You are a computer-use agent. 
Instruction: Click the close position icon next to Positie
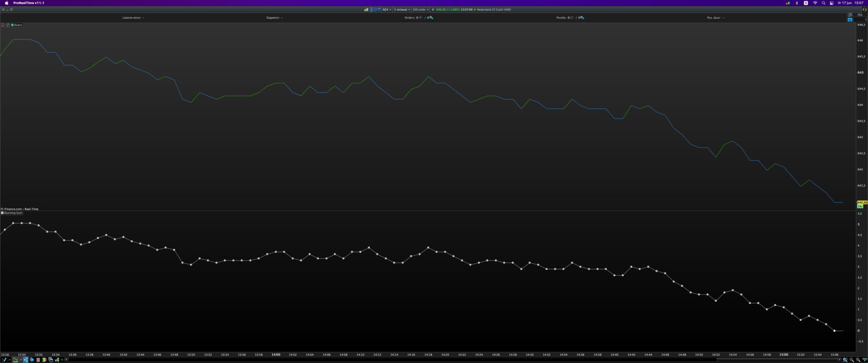point(572,18)
